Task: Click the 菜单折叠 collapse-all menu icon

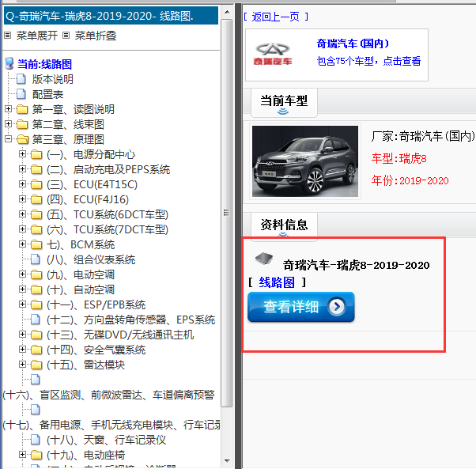Action: (66, 36)
